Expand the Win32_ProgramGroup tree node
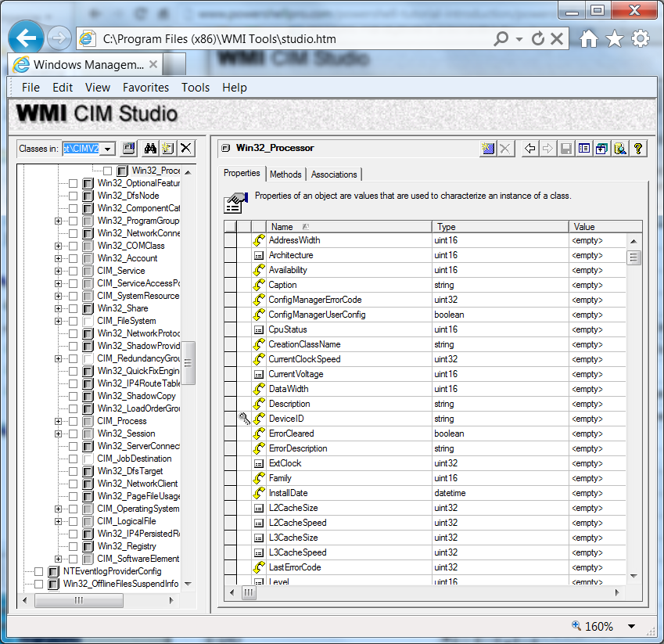664x644 pixels. [x=59, y=221]
